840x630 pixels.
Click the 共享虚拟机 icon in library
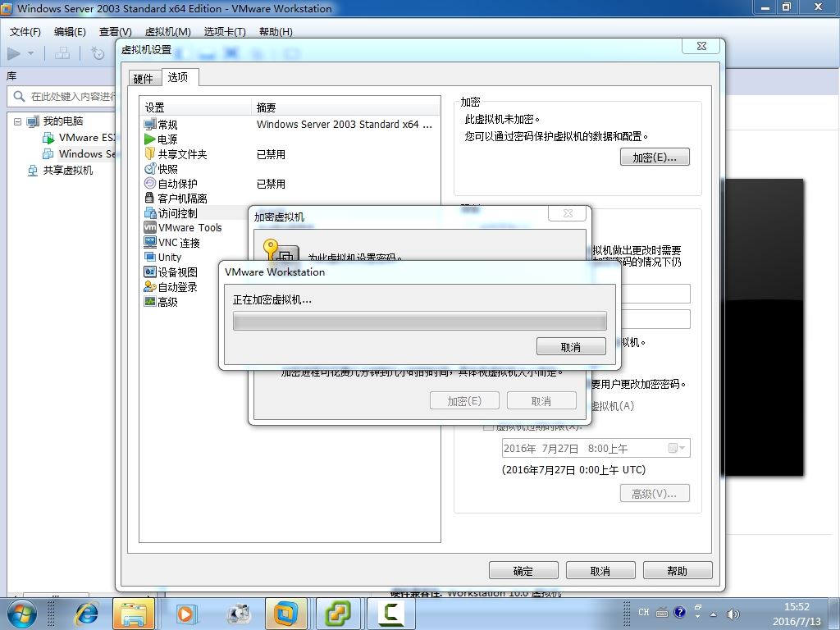coord(33,171)
